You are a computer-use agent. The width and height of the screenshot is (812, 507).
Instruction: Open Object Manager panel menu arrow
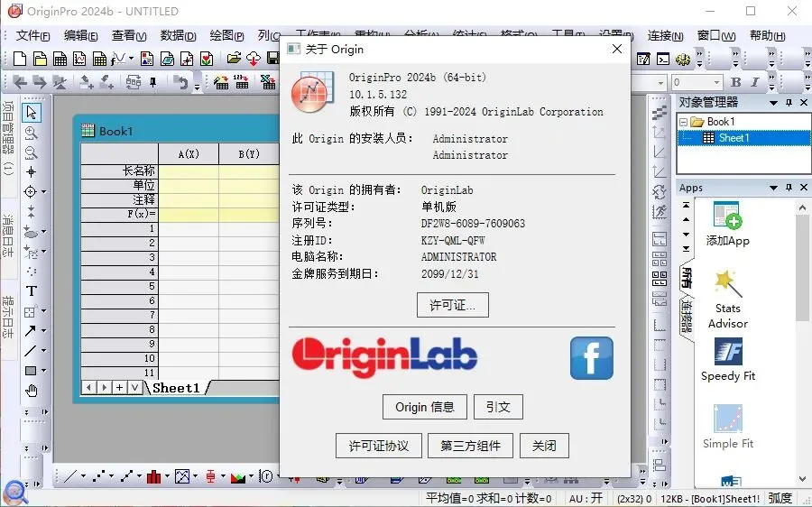click(774, 103)
